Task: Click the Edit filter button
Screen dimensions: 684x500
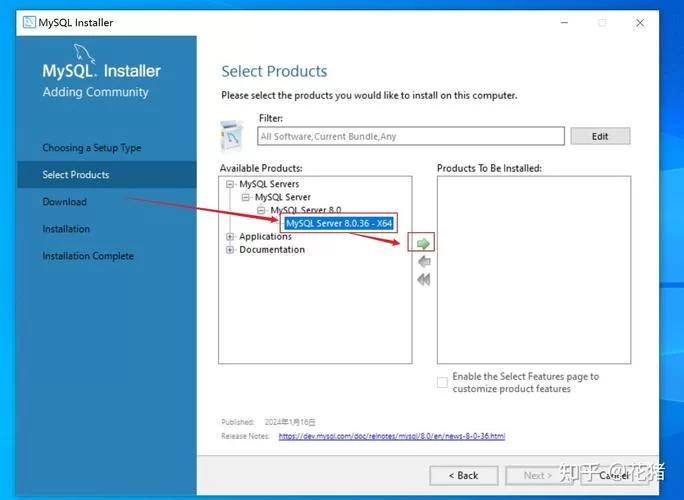Action: pos(600,136)
